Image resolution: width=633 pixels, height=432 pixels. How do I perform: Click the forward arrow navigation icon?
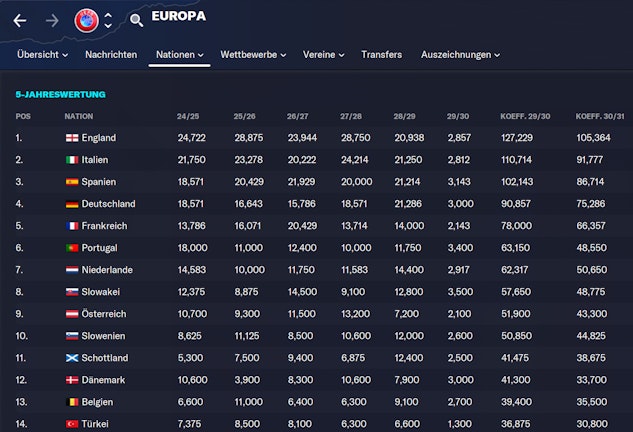coord(52,20)
